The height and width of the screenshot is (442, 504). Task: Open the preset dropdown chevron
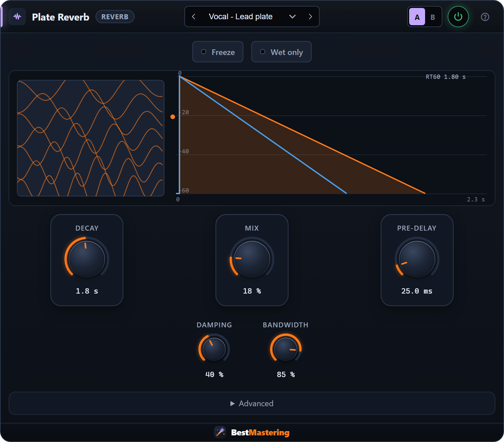coord(292,17)
